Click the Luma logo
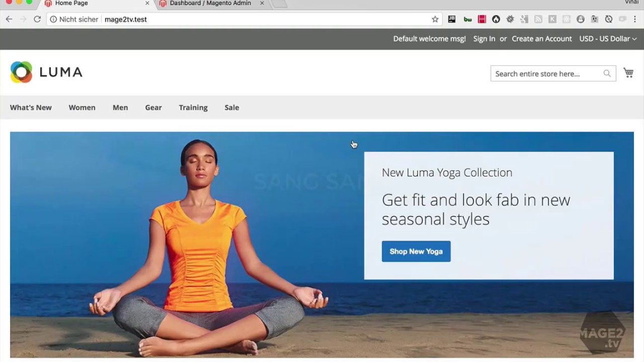Image resolution: width=644 pixels, height=362 pixels. (x=46, y=72)
